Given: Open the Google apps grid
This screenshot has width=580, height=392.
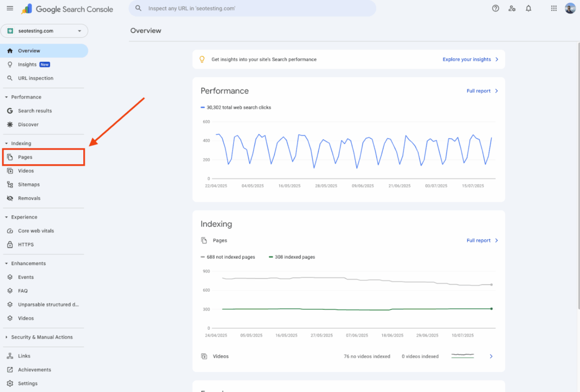Looking at the screenshot, I should point(554,8).
